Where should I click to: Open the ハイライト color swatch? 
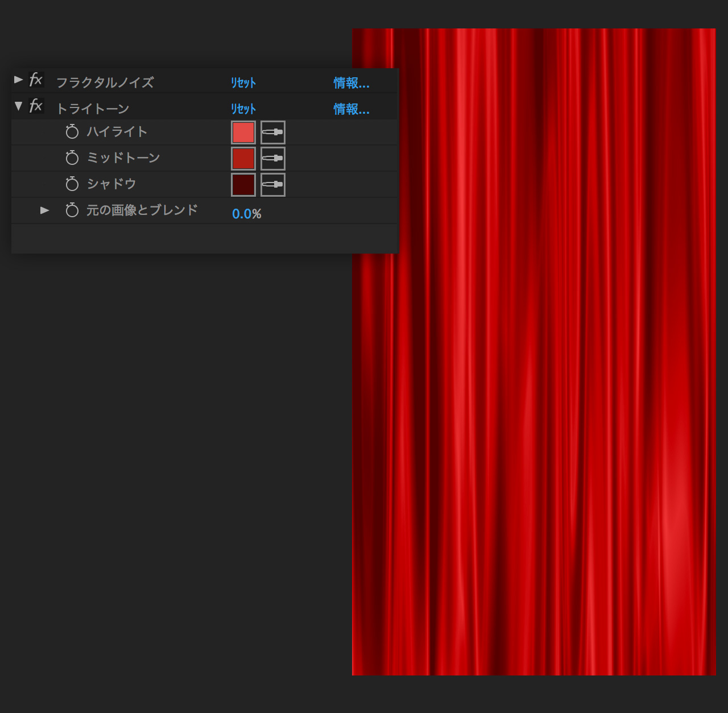pos(243,132)
